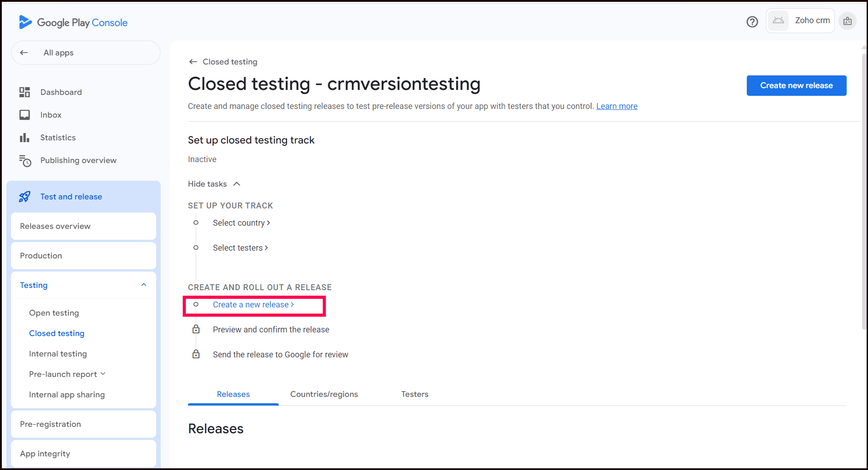Click the page vertical scrollbar
868x470 pixels.
[x=864, y=191]
